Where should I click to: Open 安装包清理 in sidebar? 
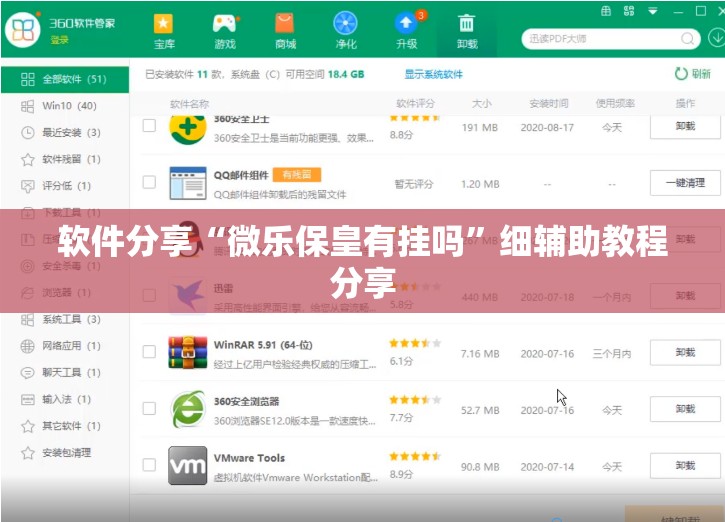click(65, 453)
